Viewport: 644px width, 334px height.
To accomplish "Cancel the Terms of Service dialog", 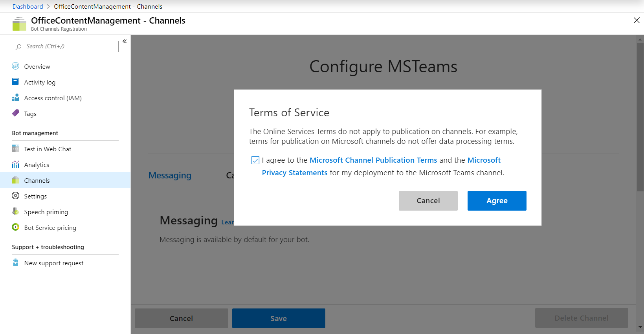I will [x=428, y=201].
